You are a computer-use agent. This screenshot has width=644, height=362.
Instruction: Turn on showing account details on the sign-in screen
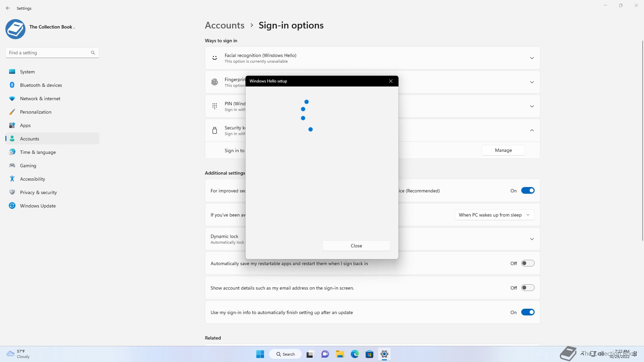tap(528, 288)
